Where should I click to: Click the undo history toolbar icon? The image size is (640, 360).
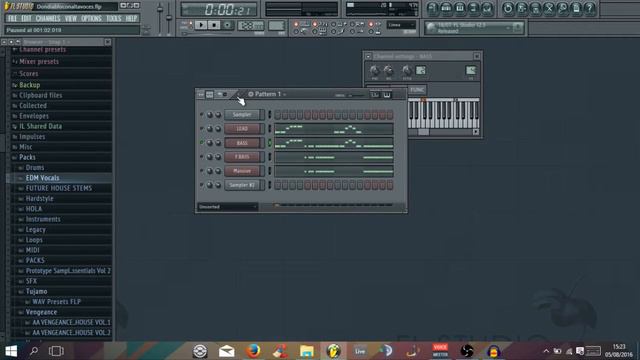(508, 8)
